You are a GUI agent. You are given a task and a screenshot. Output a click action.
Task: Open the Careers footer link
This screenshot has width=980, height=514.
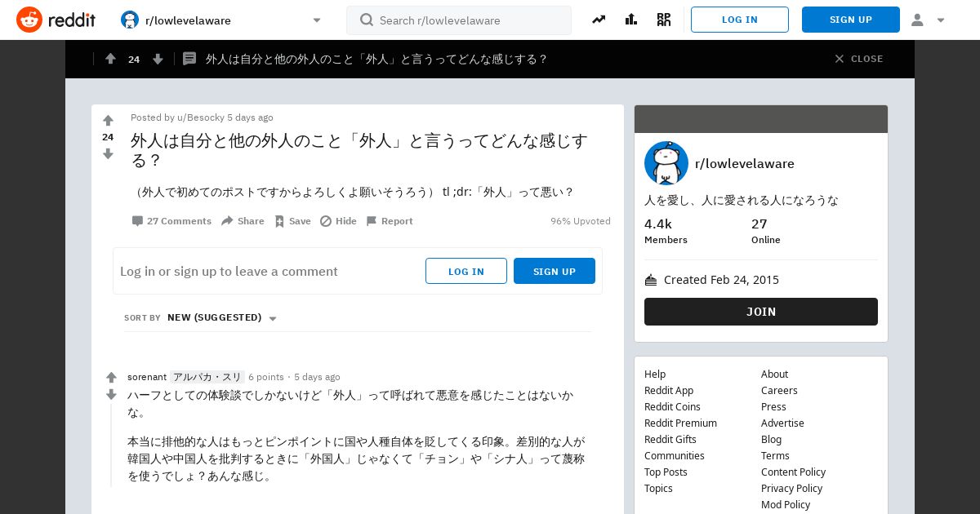pos(779,390)
